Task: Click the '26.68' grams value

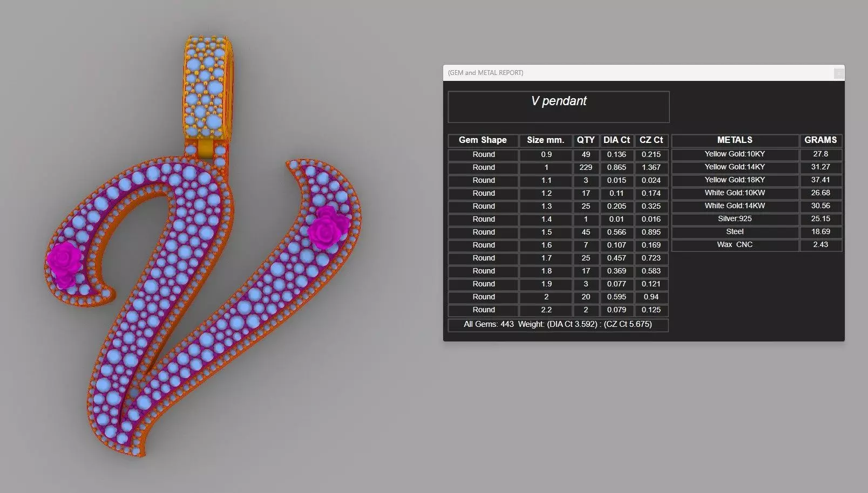Action: pos(821,193)
